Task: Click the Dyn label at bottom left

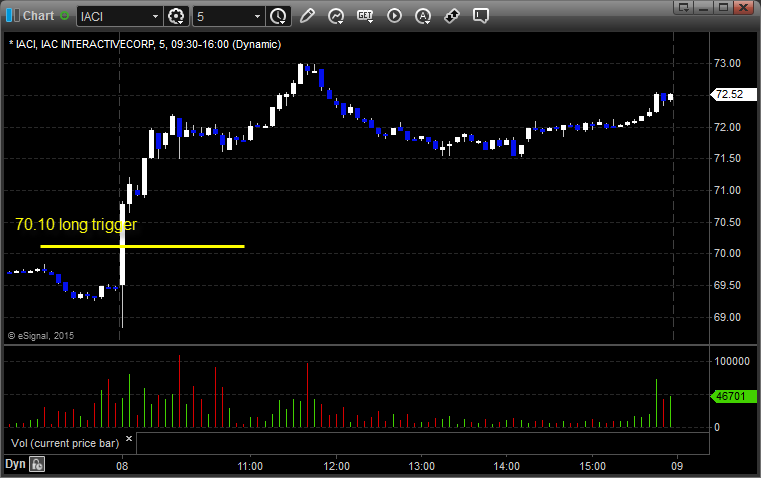Action: (x=15, y=464)
